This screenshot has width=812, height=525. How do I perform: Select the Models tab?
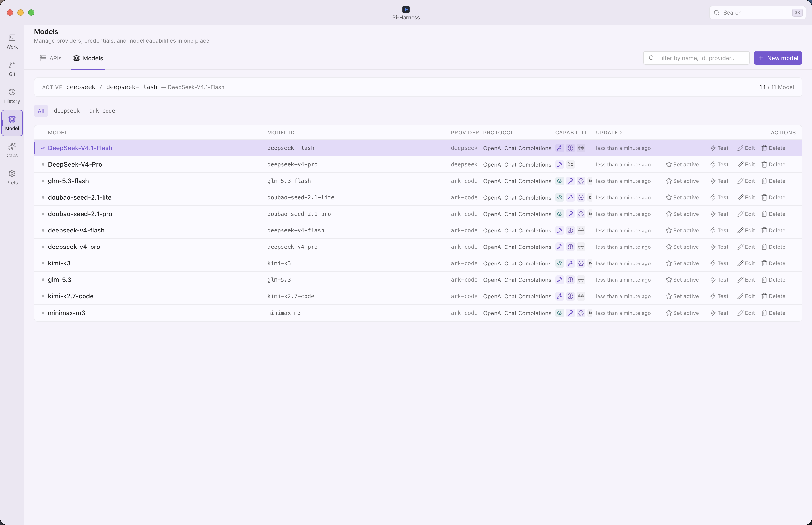click(88, 58)
